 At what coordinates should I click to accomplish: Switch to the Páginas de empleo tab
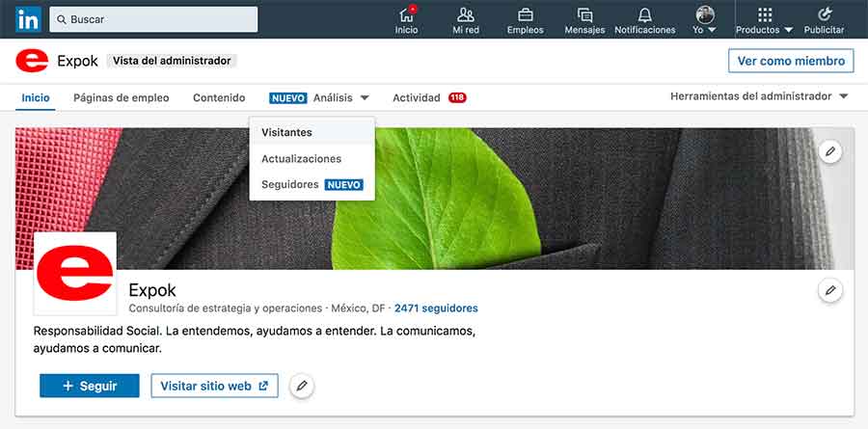coord(121,98)
